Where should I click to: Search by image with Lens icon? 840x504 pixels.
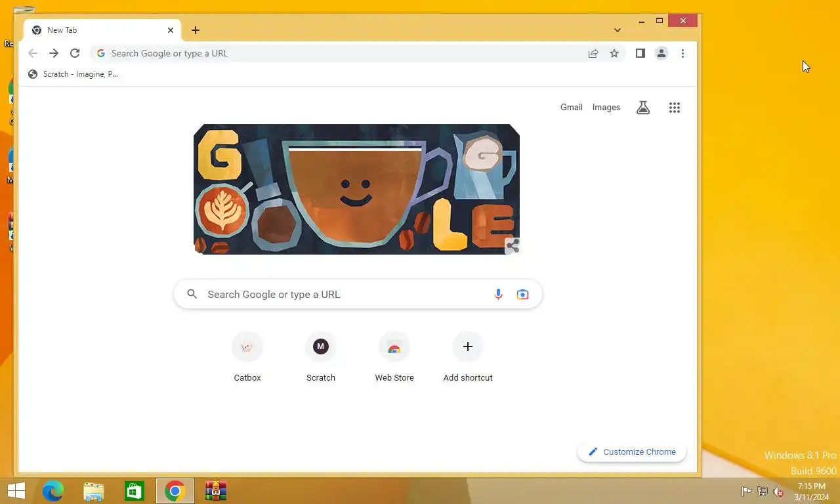click(522, 295)
